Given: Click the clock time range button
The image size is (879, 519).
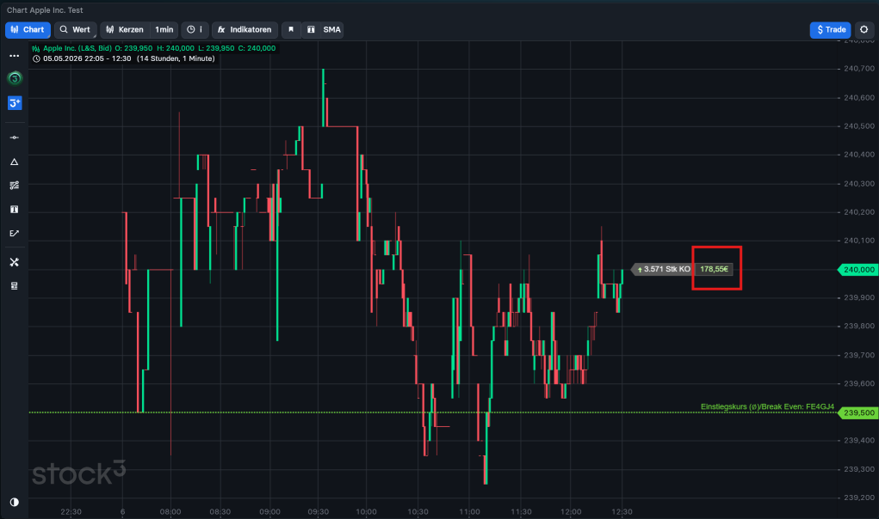Looking at the screenshot, I should [x=195, y=30].
